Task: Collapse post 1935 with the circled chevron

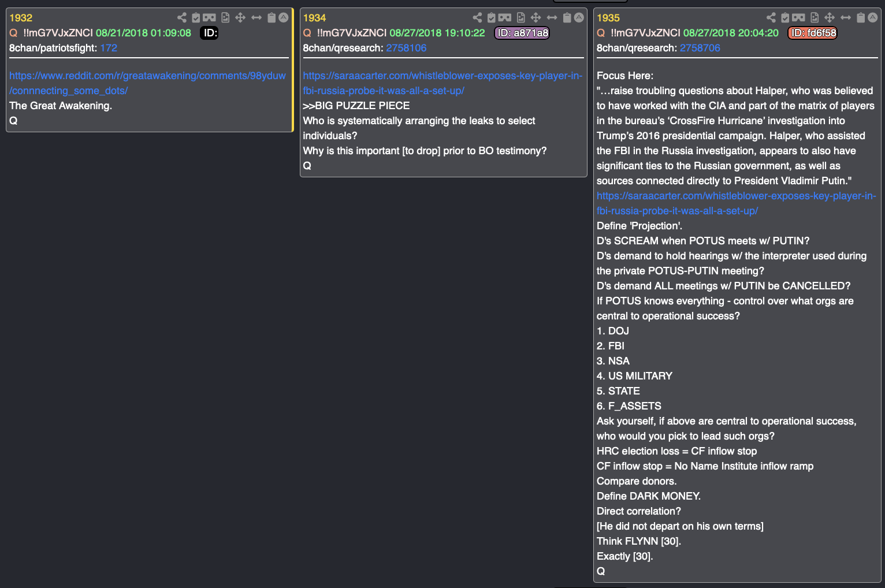Action: (873, 18)
